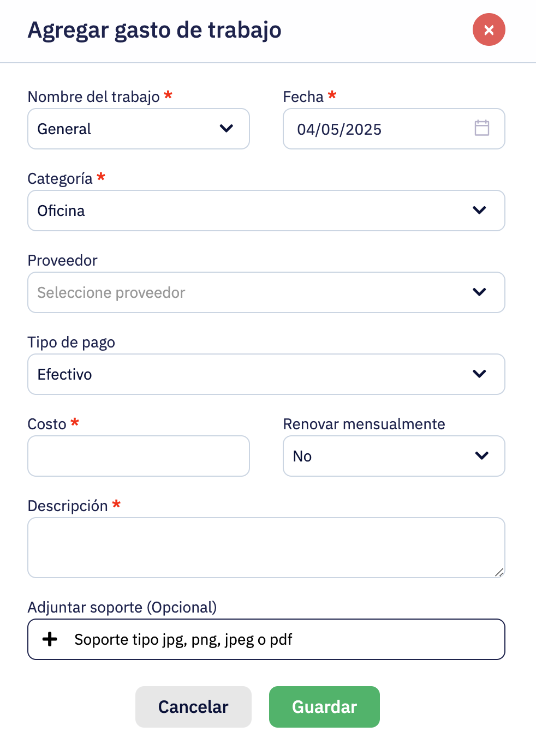Open the General job name dropdown
536x756 pixels.
(139, 129)
